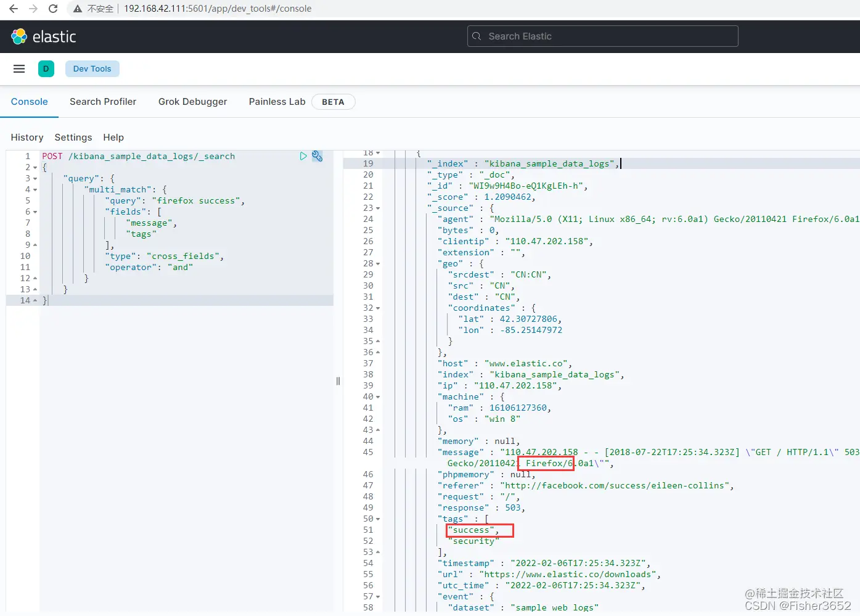Click the BETA badge
The image size is (860, 616).
click(x=333, y=102)
